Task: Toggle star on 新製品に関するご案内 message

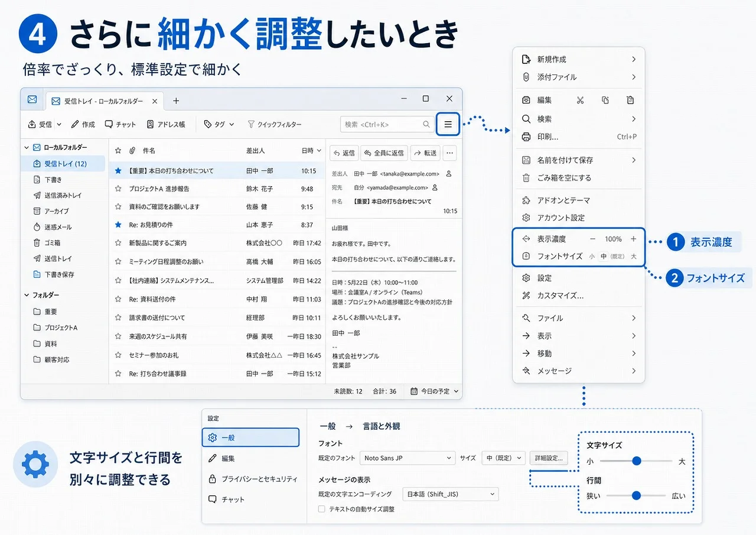Action: click(x=118, y=243)
